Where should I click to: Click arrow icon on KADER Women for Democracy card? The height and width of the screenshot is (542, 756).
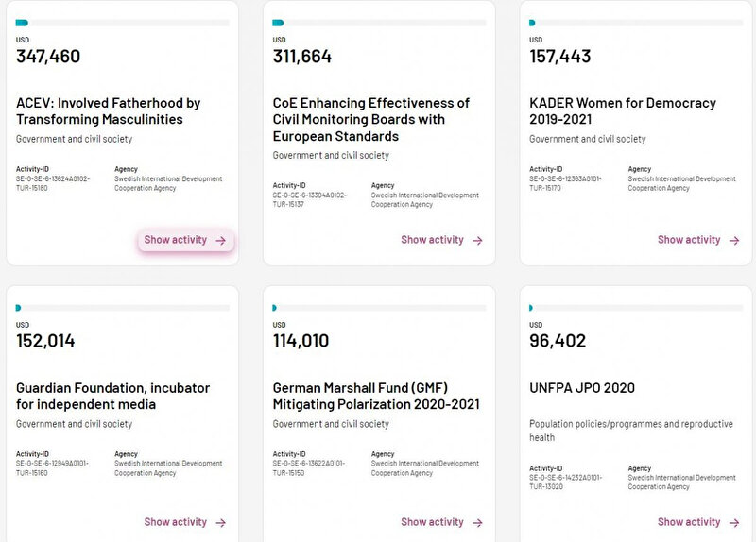click(734, 241)
